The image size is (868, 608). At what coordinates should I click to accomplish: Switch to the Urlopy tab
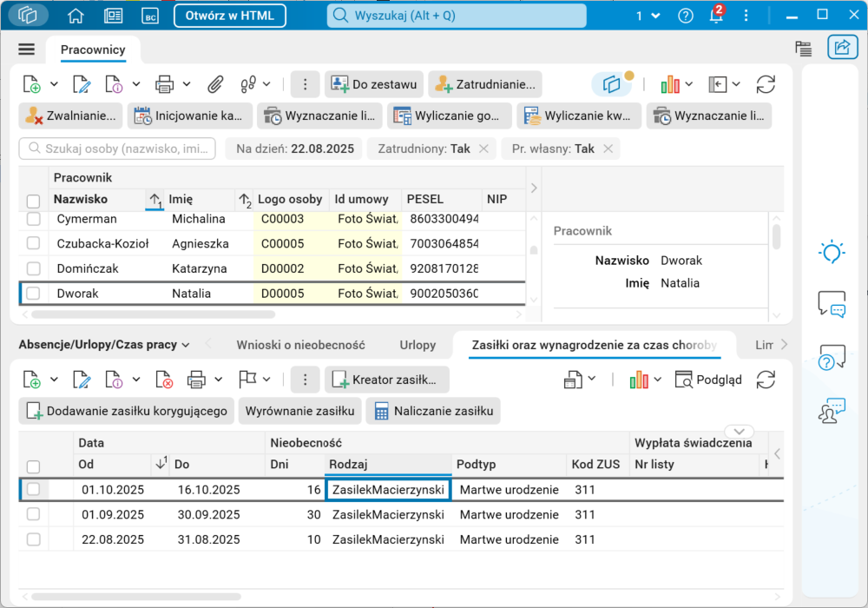418,345
